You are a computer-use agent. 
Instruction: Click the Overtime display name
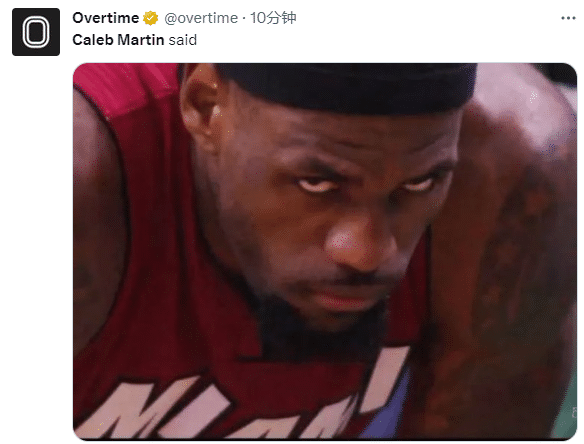pos(105,18)
